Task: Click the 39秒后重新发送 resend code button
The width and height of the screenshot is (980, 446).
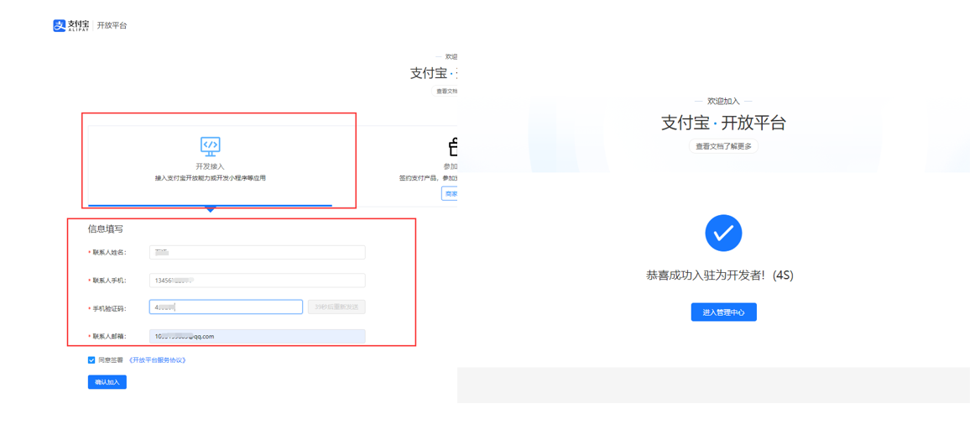Action: (x=336, y=307)
